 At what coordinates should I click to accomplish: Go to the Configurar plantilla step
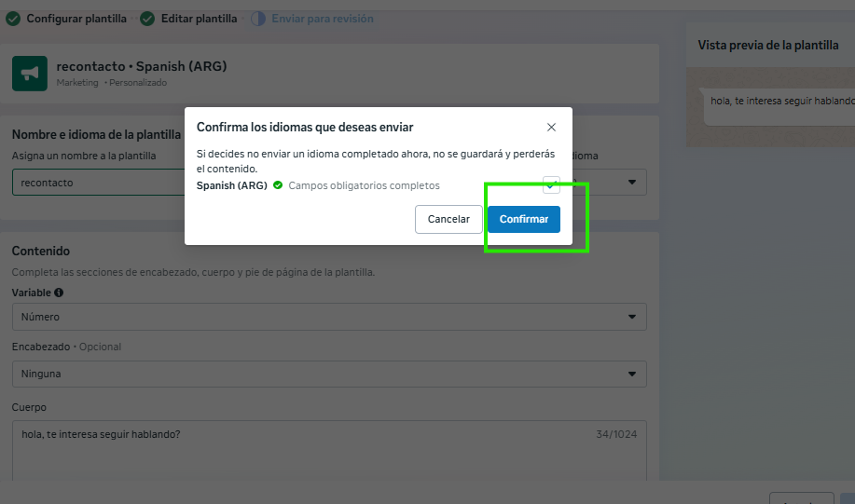click(x=76, y=19)
